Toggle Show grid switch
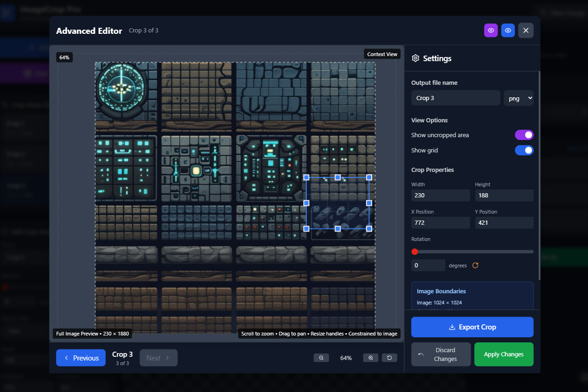The width and height of the screenshot is (588, 392). coord(524,150)
